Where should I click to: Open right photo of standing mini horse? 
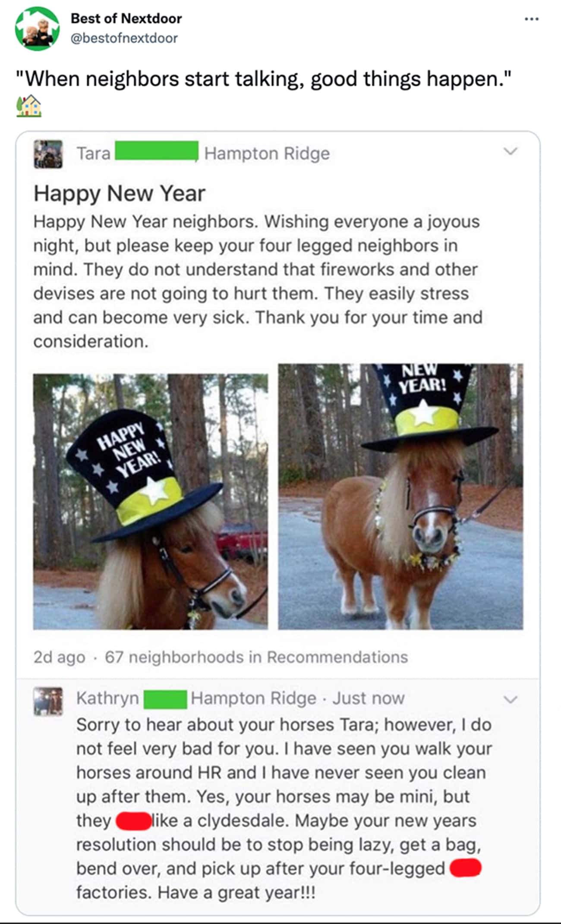pyautogui.click(x=400, y=497)
